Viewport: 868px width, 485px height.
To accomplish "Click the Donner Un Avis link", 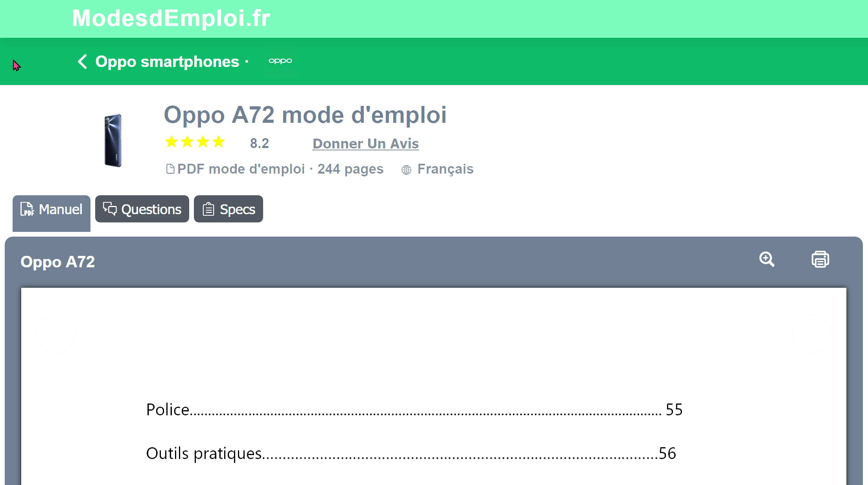I will [x=366, y=144].
